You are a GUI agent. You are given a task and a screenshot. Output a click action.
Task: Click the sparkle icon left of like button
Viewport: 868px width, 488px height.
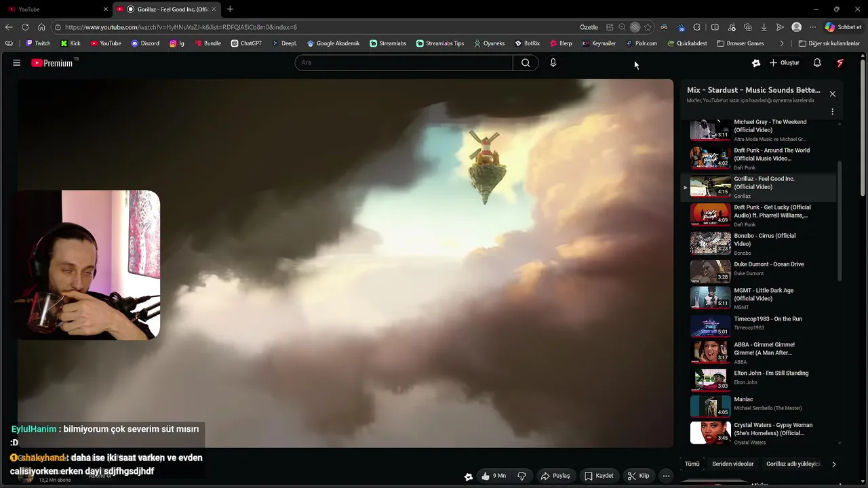468,476
